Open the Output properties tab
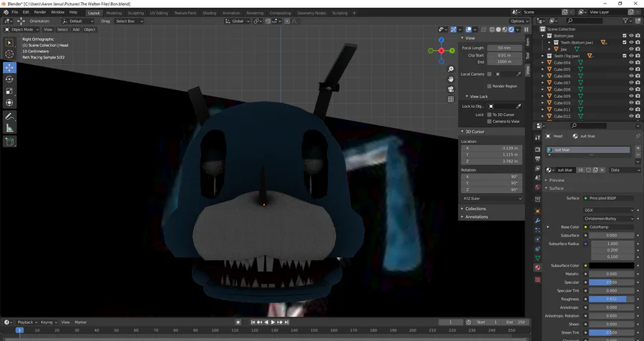The image size is (644, 341). 537,159
